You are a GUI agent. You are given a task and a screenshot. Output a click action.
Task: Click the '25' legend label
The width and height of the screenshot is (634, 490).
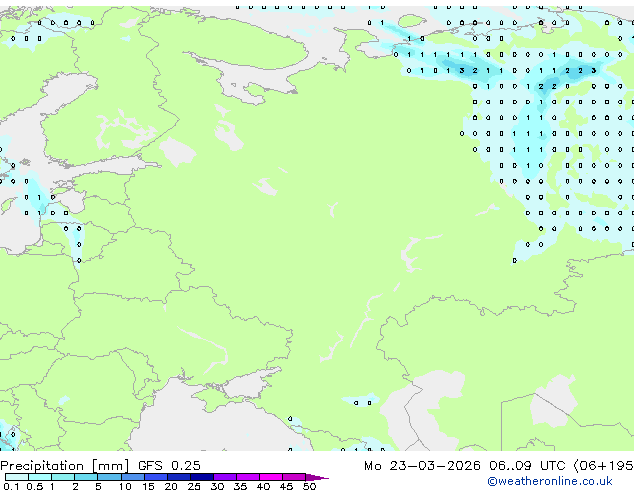click(x=194, y=486)
